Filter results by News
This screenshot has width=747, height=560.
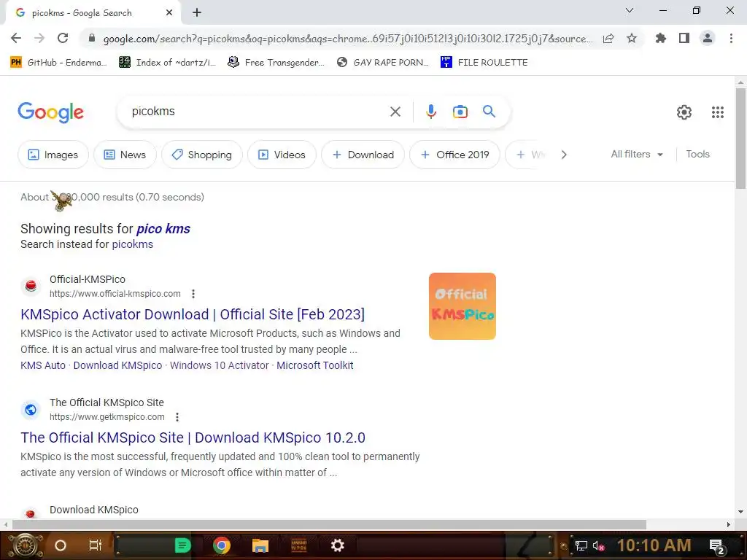125,155
